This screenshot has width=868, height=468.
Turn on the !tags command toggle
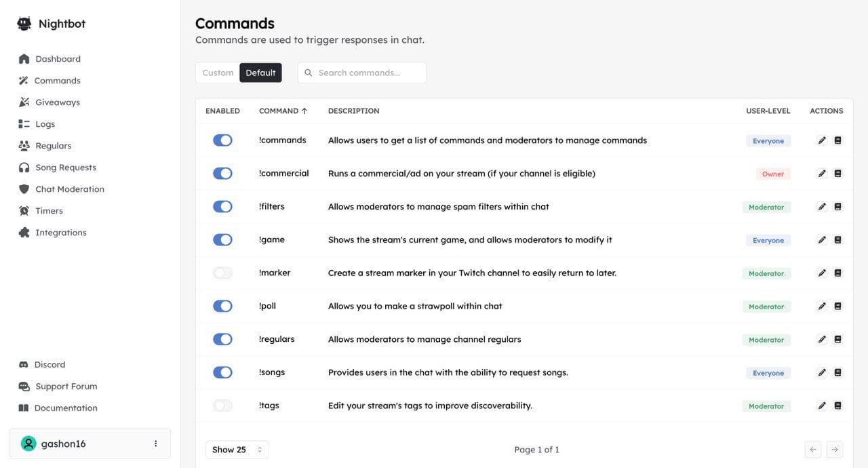(222, 406)
